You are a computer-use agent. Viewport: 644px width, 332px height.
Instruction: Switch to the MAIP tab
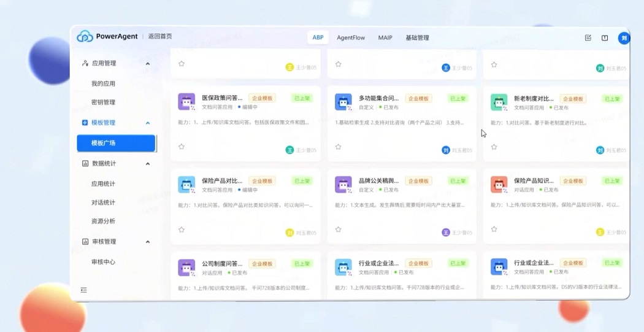pyautogui.click(x=385, y=37)
